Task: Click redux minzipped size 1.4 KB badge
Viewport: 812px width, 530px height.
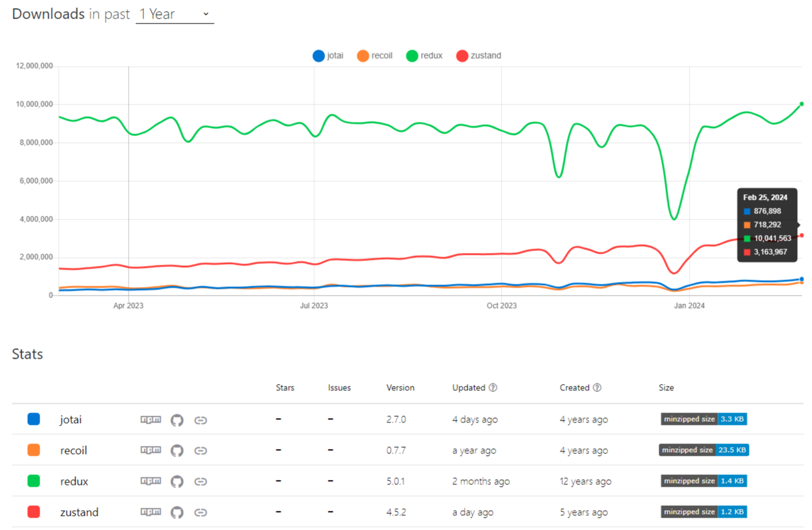Action: pyautogui.click(x=704, y=481)
